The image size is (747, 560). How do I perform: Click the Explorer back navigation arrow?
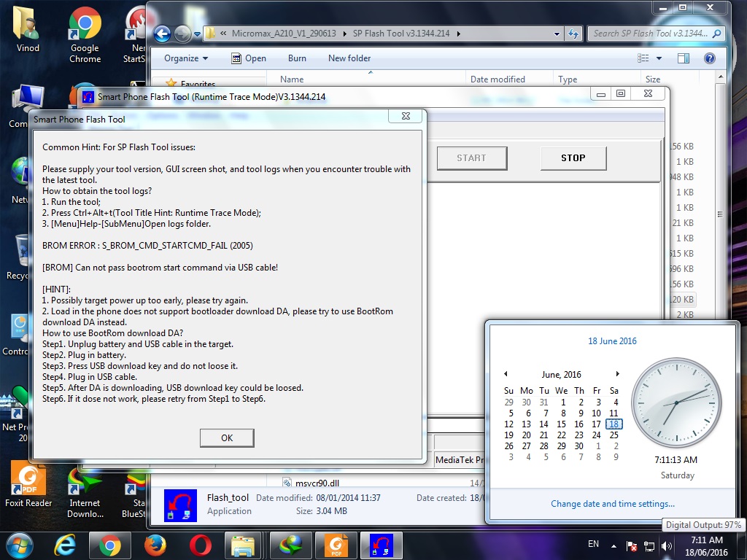coord(163,34)
